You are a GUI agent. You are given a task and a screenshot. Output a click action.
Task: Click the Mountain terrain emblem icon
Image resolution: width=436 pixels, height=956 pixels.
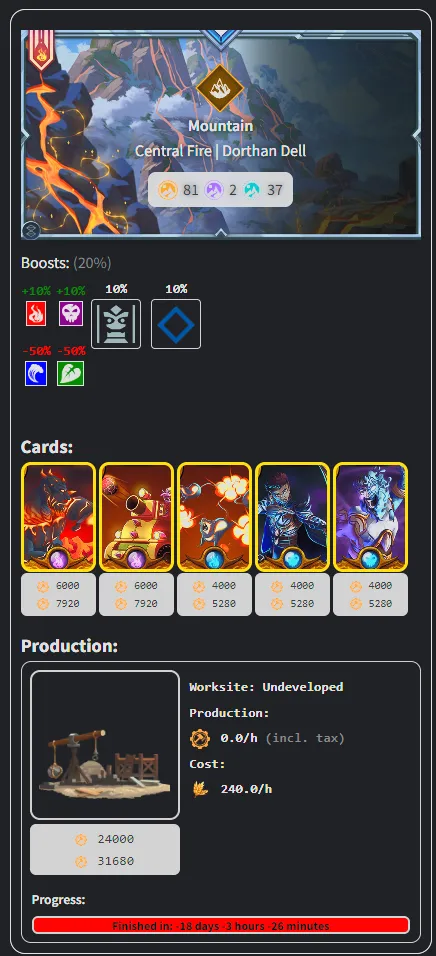pos(220,88)
